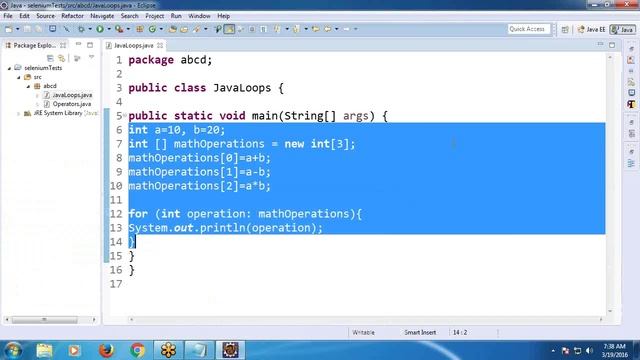Open the Source menu

click(x=45, y=16)
